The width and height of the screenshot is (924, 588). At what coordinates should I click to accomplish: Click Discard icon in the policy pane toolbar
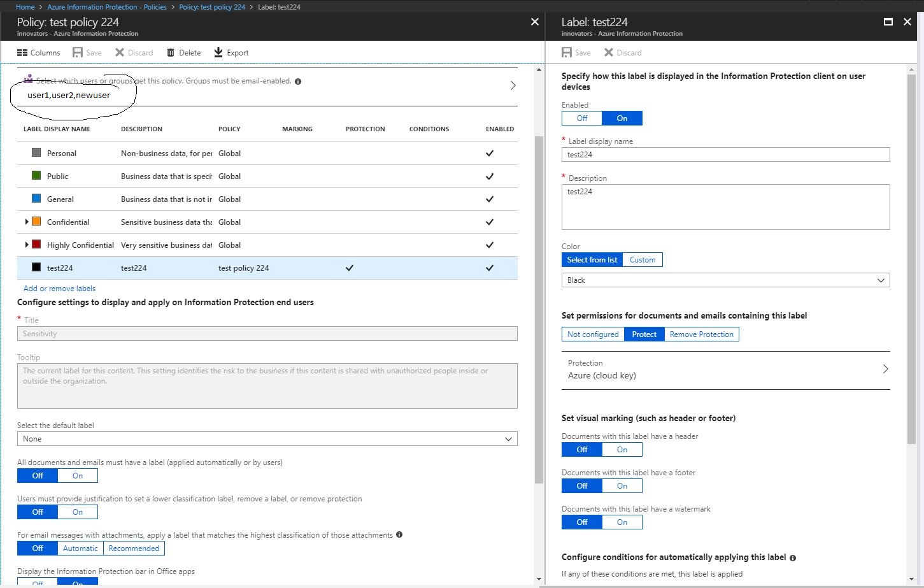[x=120, y=52]
